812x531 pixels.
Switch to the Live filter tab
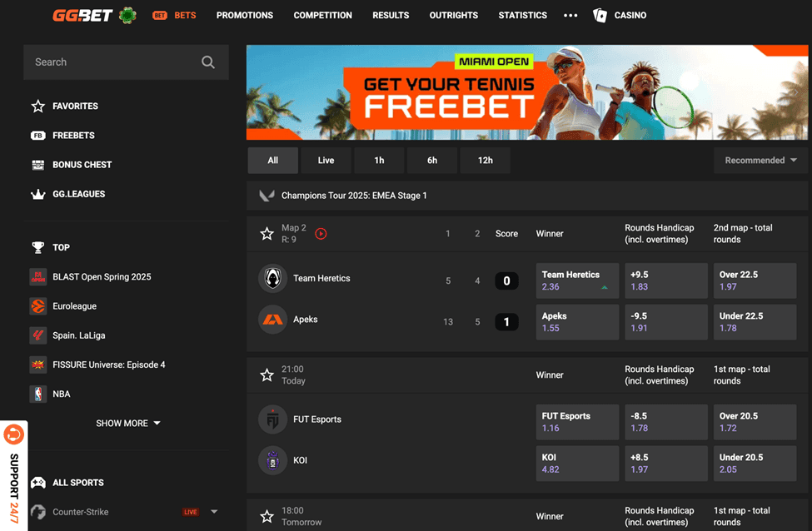tap(326, 161)
